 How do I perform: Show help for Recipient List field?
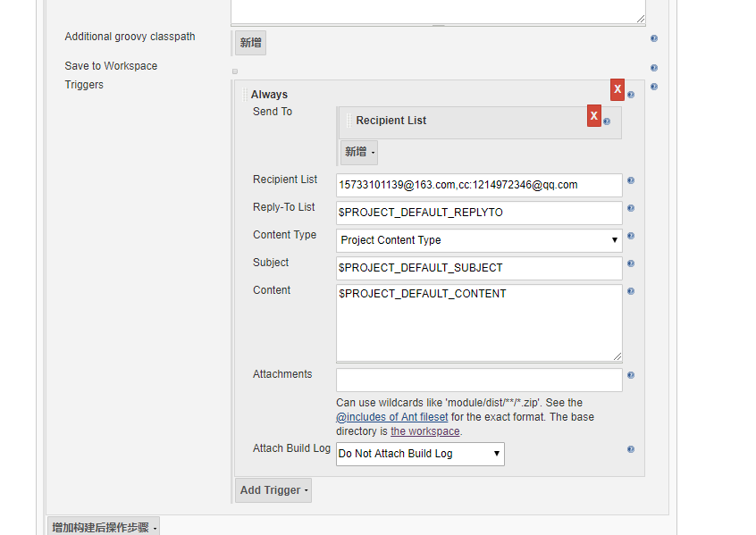pos(631,180)
